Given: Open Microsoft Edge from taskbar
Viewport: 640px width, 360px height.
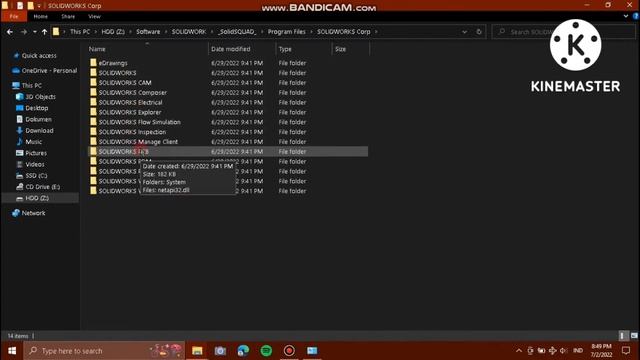Looking at the screenshot, I should [x=243, y=351].
